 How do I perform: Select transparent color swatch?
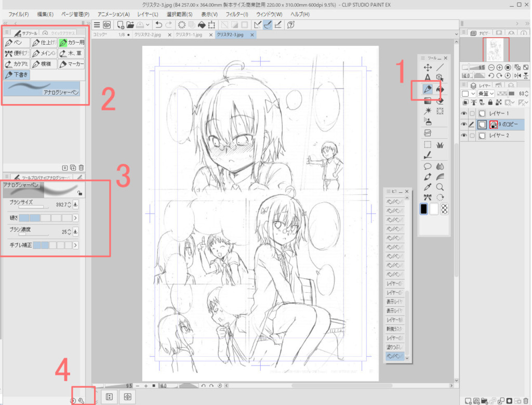pyautogui.click(x=444, y=209)
